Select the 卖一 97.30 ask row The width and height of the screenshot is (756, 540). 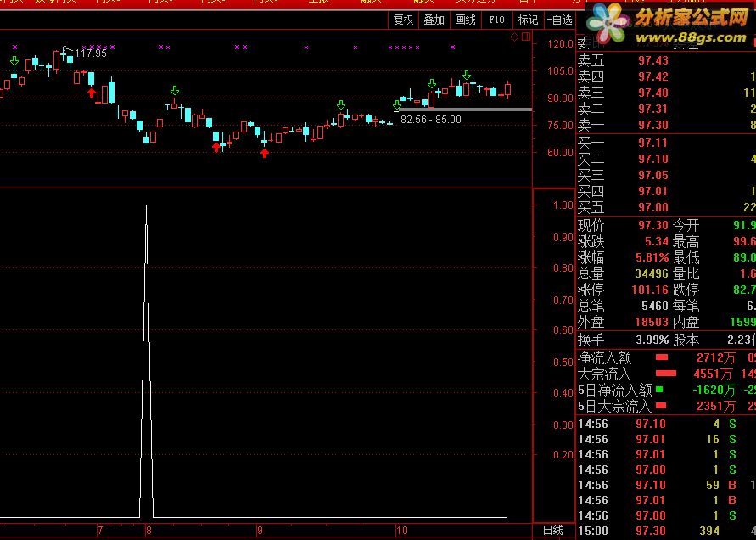[x=666, y=125]
